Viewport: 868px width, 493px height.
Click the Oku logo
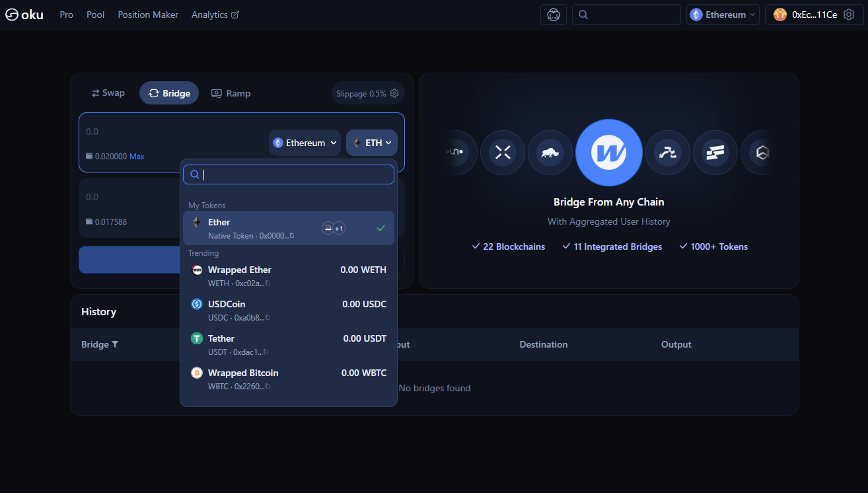click(24, 15)
